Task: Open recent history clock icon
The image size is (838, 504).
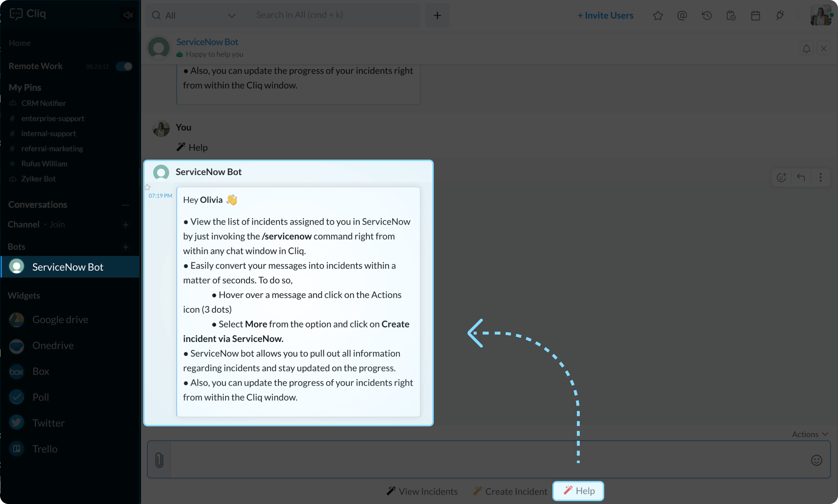Action: pos(706,15)
